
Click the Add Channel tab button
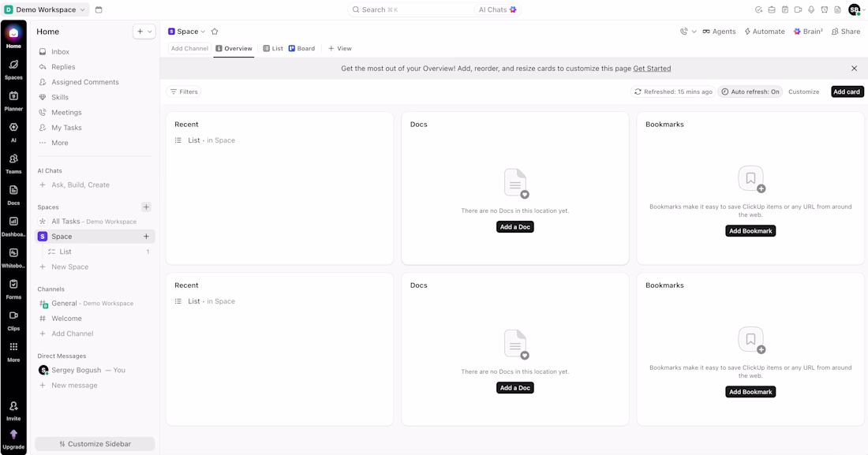coord(189,49)
